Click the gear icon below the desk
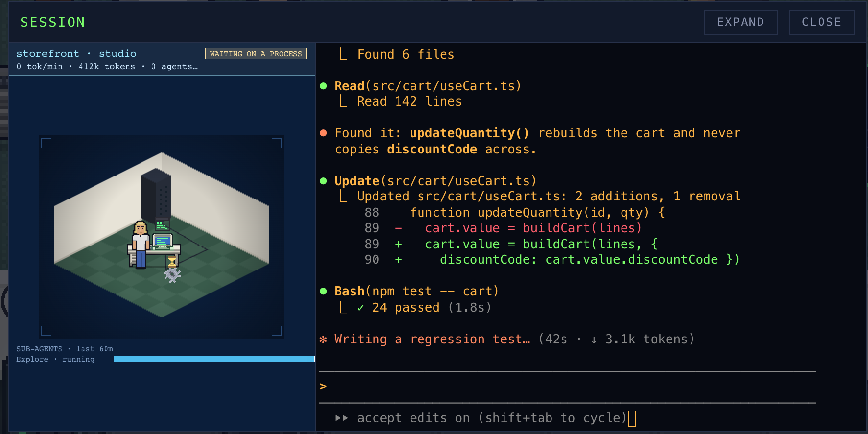The image size is (868, 434). click(172, 275)
